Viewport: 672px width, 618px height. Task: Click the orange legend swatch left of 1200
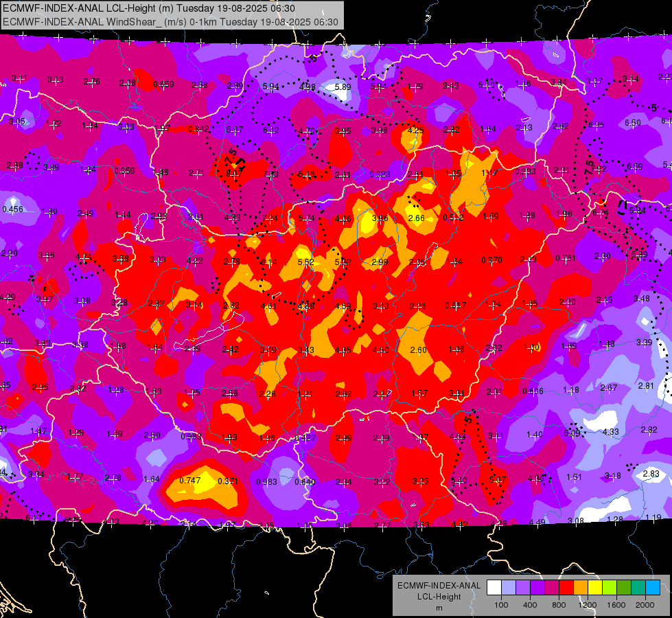581,588
